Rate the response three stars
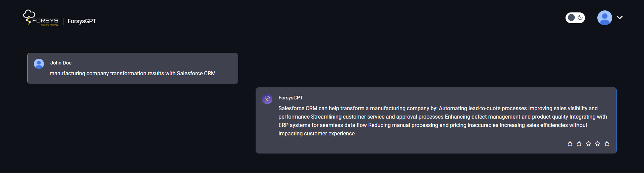 pos(588,144)
